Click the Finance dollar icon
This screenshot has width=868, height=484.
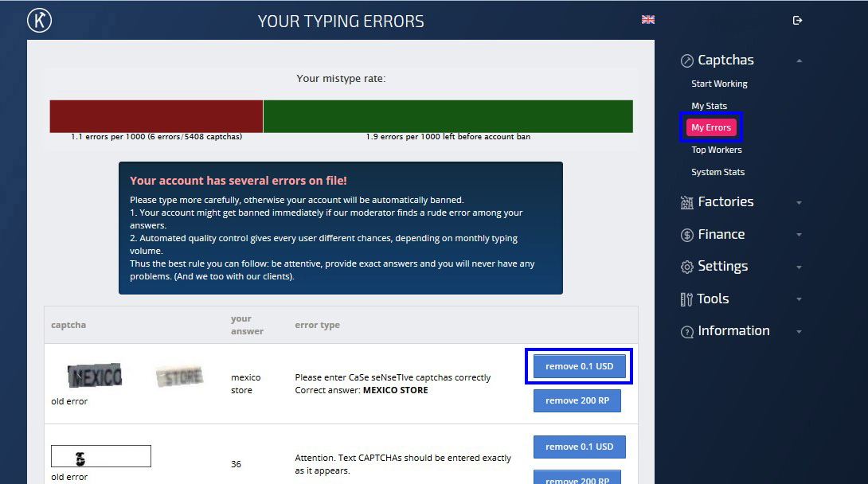[686, 235]
